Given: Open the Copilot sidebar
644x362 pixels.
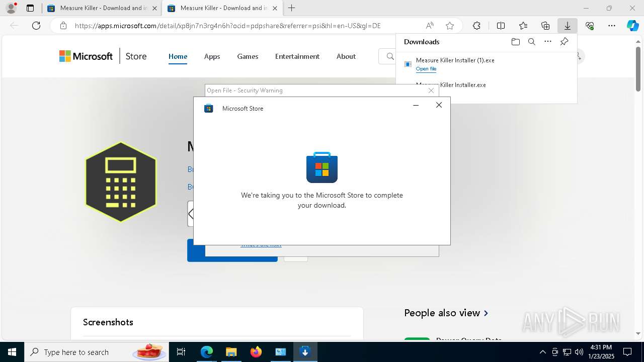Looking at the screenshot, I should tap(632, 26).
